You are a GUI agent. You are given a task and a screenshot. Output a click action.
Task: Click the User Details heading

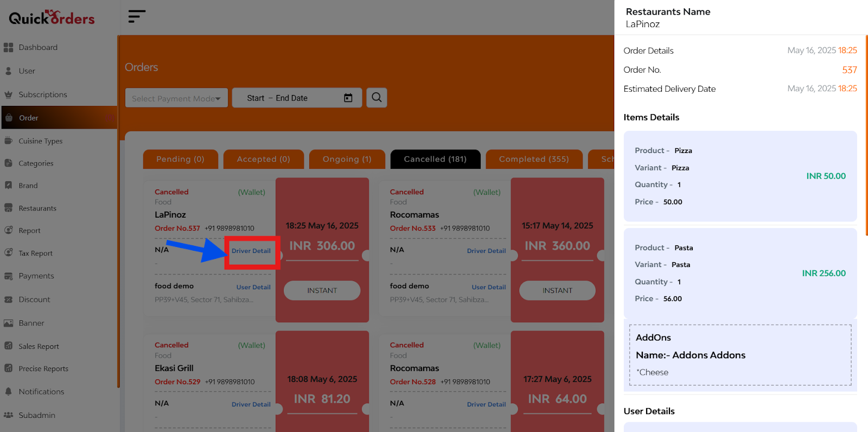(x=649, y=411)
